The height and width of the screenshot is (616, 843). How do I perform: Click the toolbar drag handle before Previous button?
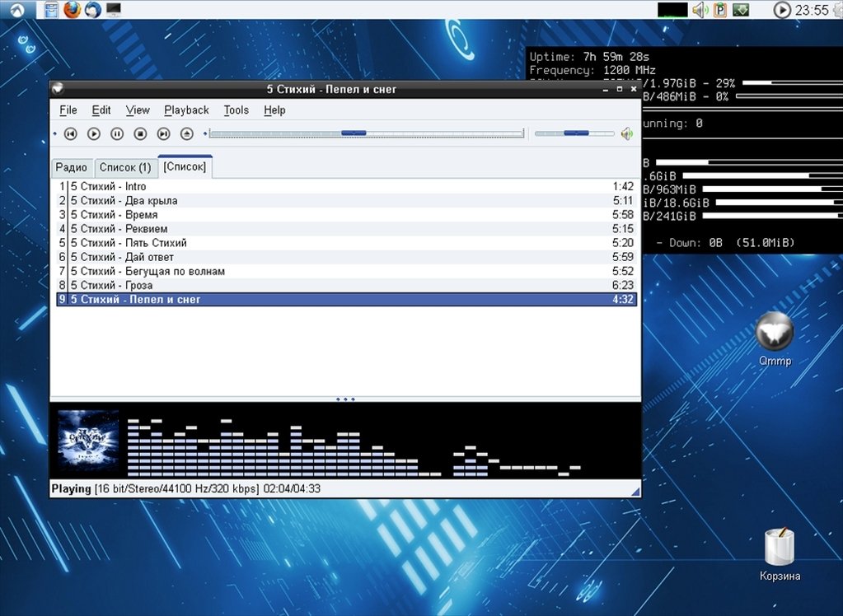click(x=55, y=134)
